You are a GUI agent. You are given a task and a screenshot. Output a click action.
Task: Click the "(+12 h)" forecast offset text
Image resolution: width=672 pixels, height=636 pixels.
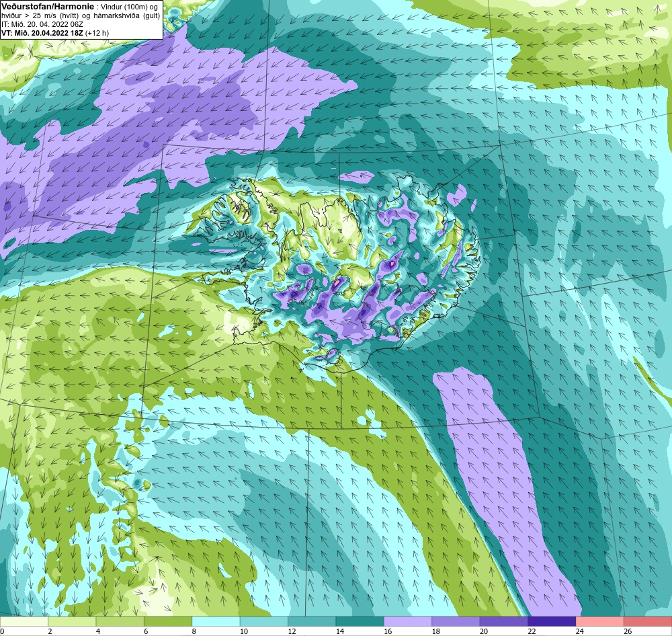point(97,33)
